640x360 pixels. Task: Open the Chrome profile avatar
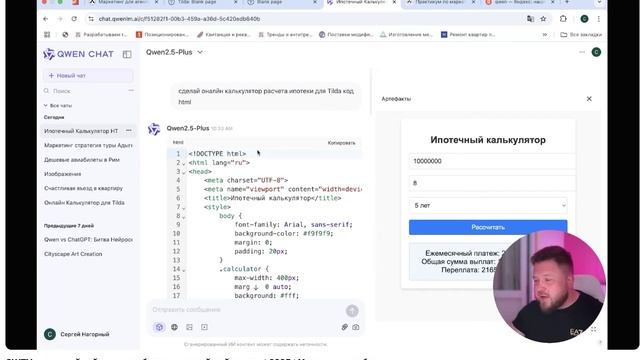pyautogui.click(x=584, y=19)
